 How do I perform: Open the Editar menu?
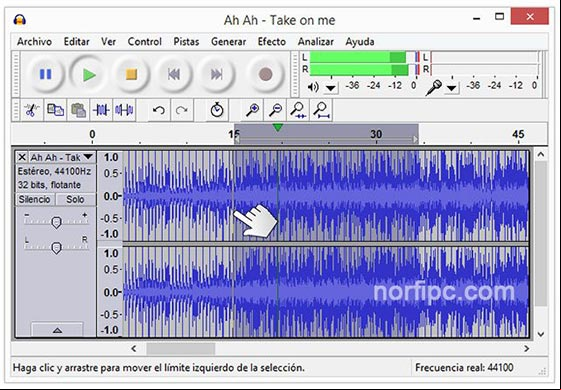[77, 42]
